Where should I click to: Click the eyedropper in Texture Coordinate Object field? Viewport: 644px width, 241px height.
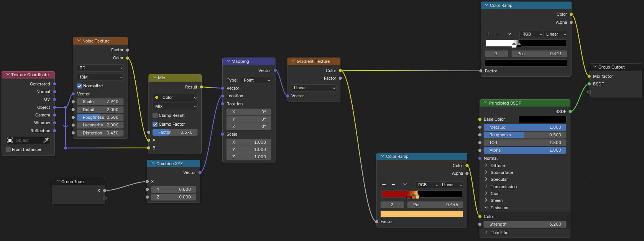(46, 140)
